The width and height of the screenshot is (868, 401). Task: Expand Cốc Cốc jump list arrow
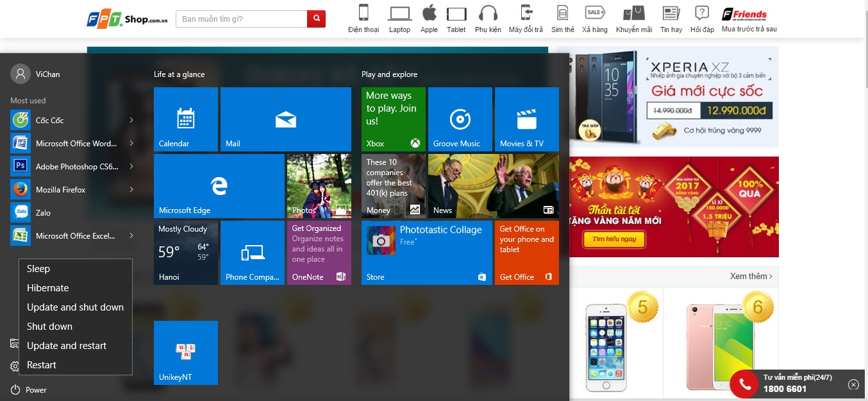coord(131,121)
